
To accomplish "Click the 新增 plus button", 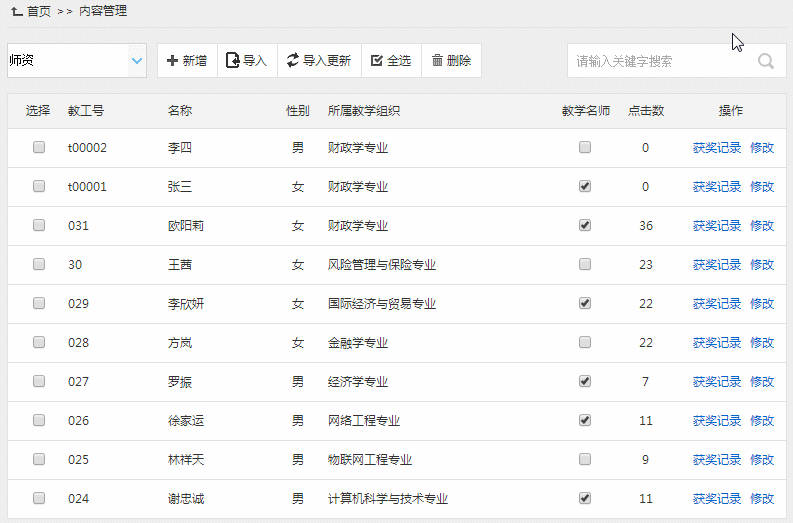I will [187, 61].
